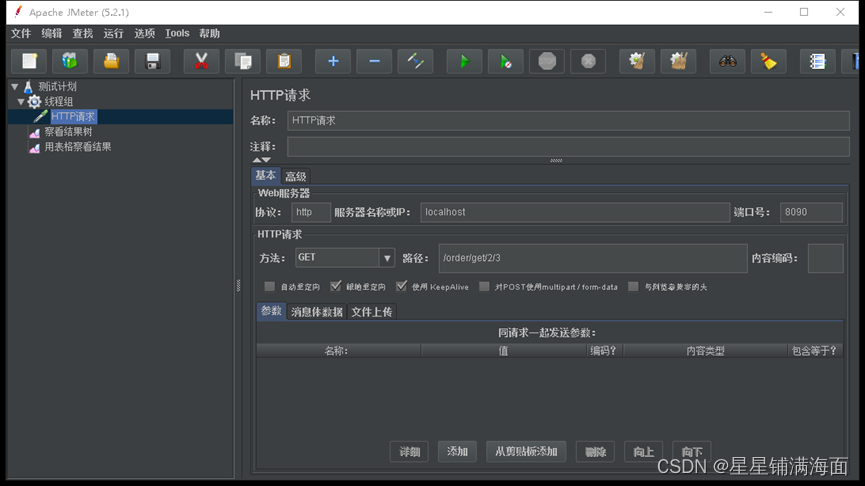This screenshot has height=486, width=865.
Task: Click the Clear results broom icon
Action: 637,61
